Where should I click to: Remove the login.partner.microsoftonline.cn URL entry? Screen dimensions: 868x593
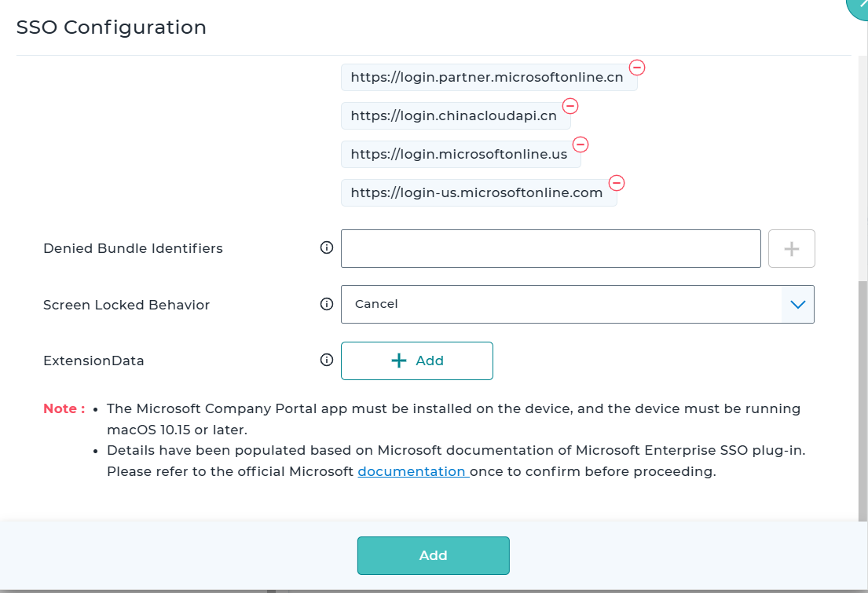pyautogui.click(x=637, y=68)
